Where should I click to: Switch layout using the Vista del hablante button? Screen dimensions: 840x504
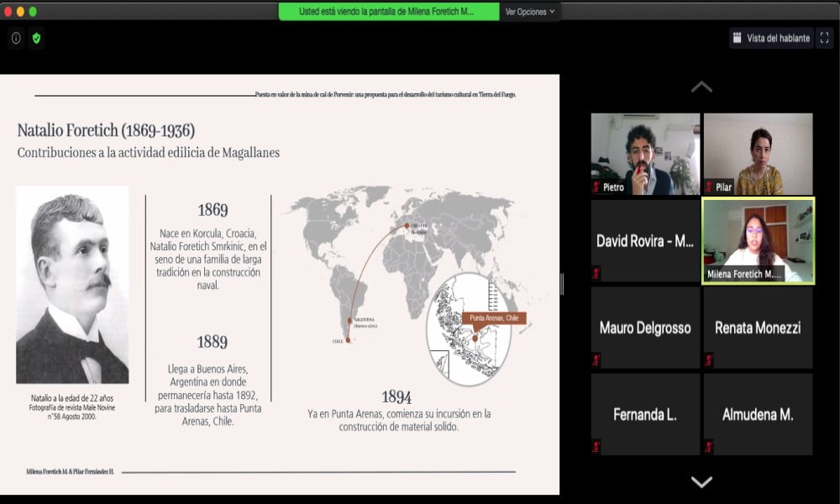pos(771,38)
